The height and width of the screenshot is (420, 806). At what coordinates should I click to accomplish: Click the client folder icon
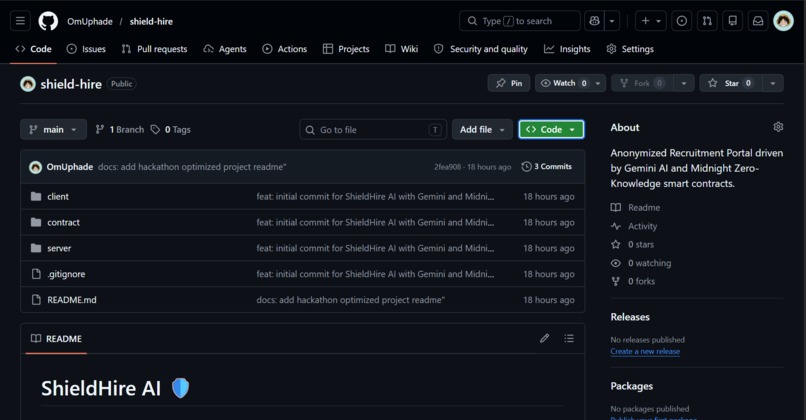click(x=36, y=196)
